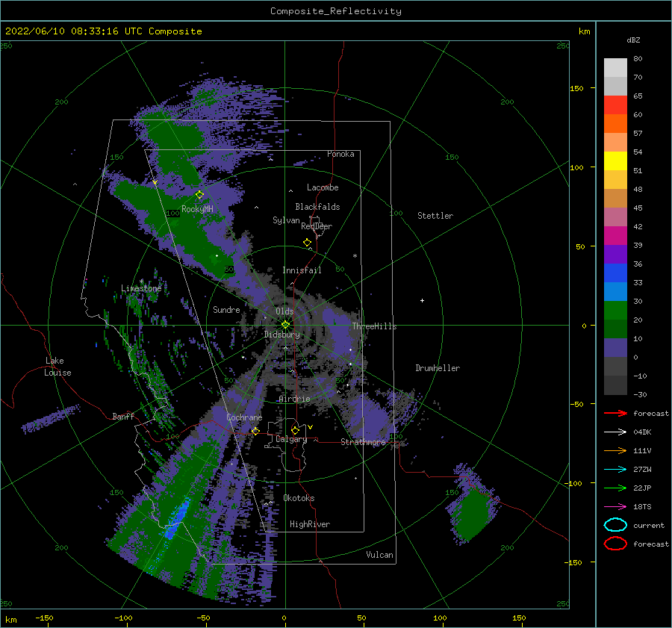The image size is (672, 628).
Task: Click the Vulcan town label
Action: tap(380, 555)
